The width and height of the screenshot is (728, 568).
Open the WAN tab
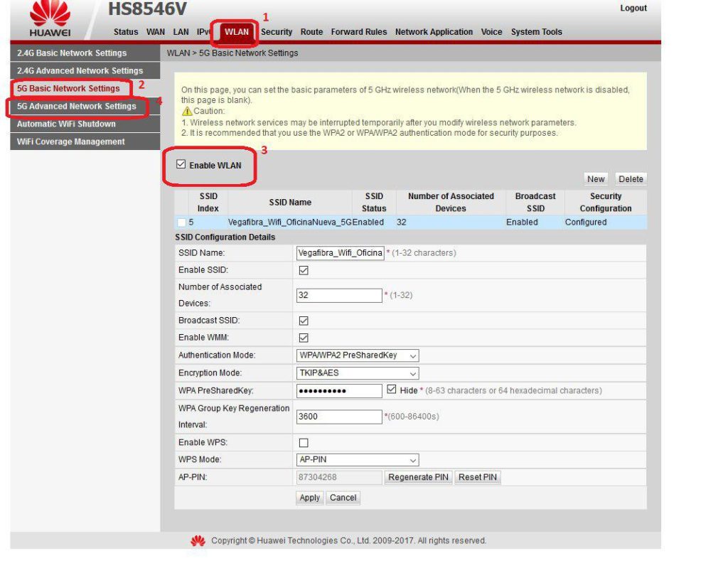(156, 32)
